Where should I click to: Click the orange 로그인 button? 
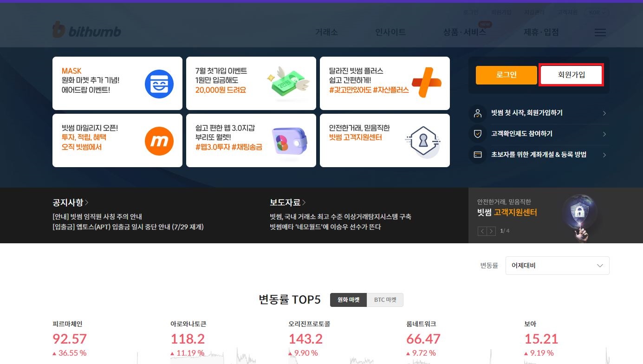(x=506, y=75)
